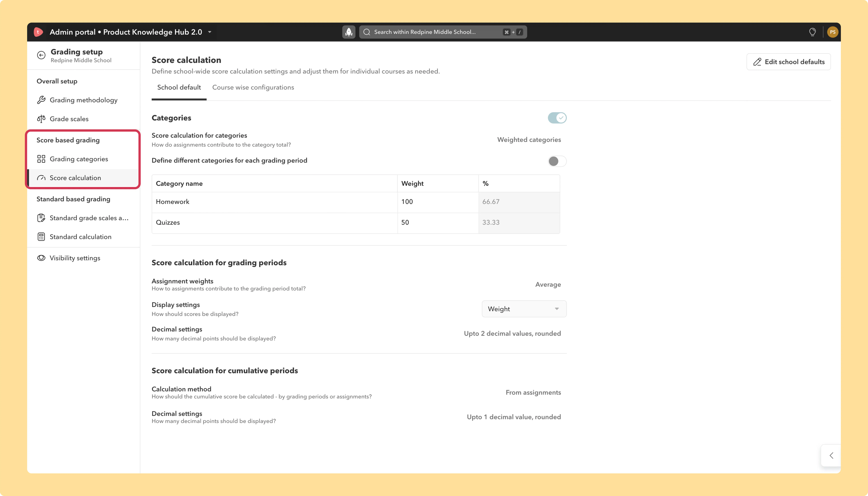Click the rocket icon beside search bar
Viewport: 868px width, 496px height.
(349, 32)
